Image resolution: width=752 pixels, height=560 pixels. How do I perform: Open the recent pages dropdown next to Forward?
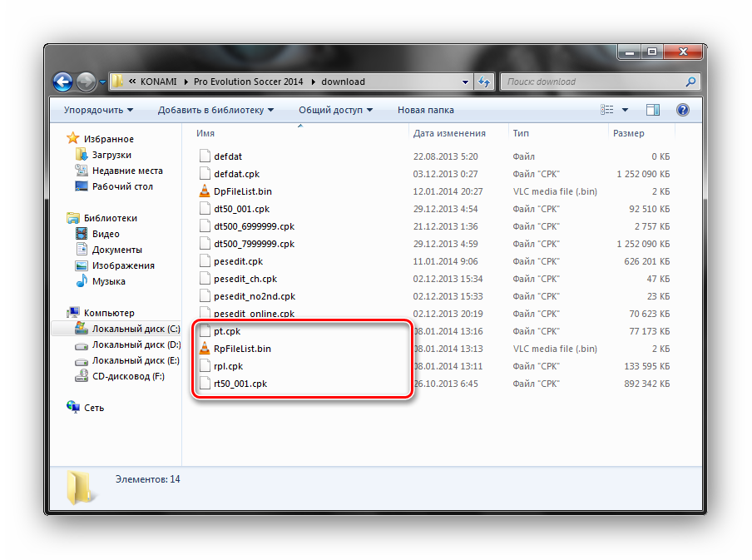pyautogui.click(x=102, y=82)
